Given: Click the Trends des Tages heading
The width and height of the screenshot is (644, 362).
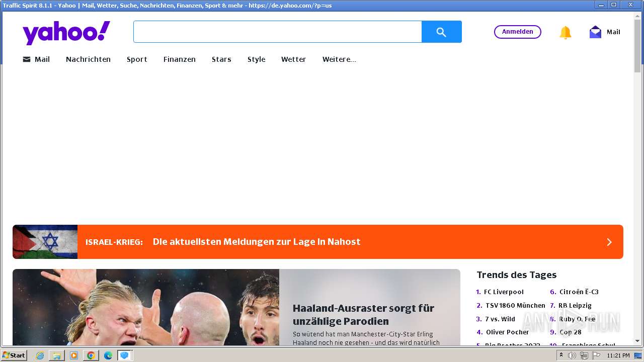Looking at the screenshot, I should 517,275.
